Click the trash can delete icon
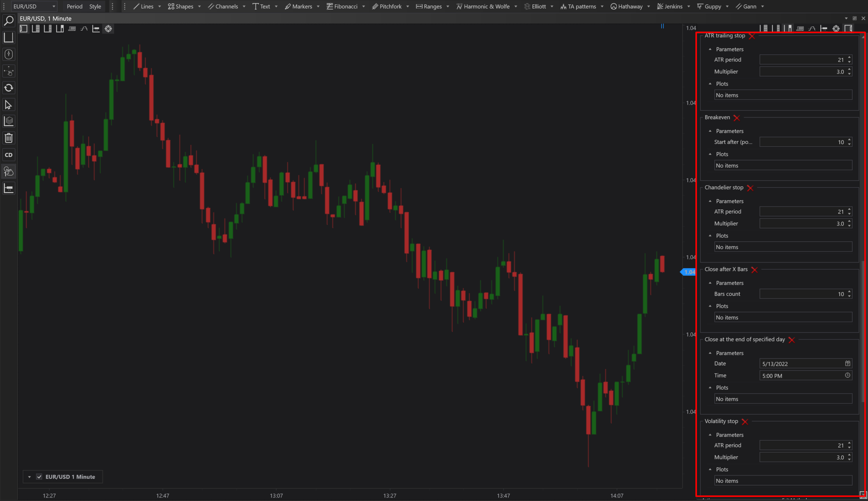Image resolution: width=868 pixels, height=501 pixels. (8, 138)
